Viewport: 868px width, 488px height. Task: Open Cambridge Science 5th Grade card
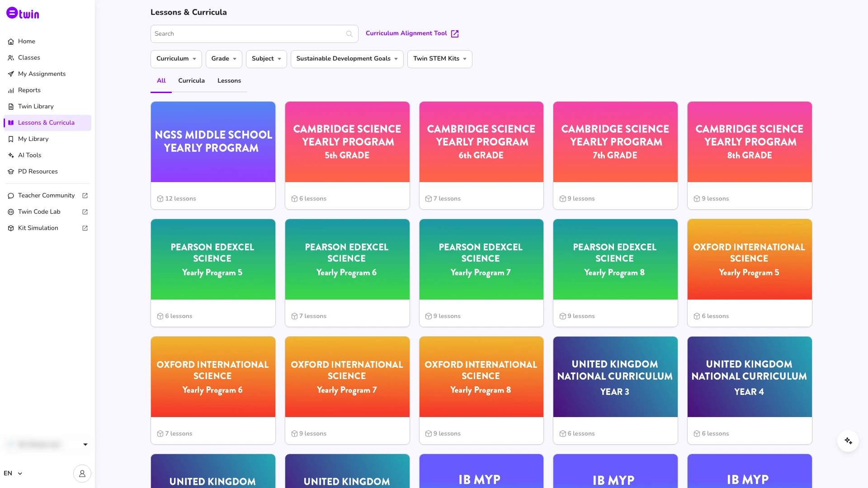pyautogui.click(x=347, y=155)
